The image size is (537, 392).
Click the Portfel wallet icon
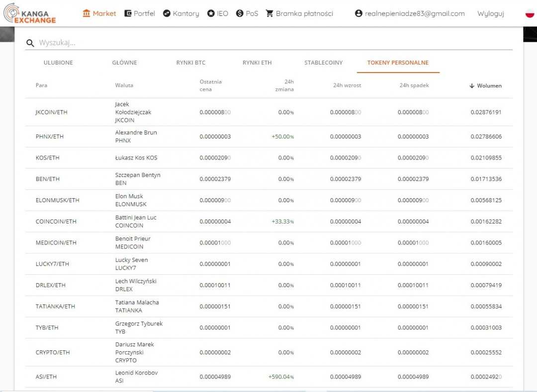tap(128, 13)
